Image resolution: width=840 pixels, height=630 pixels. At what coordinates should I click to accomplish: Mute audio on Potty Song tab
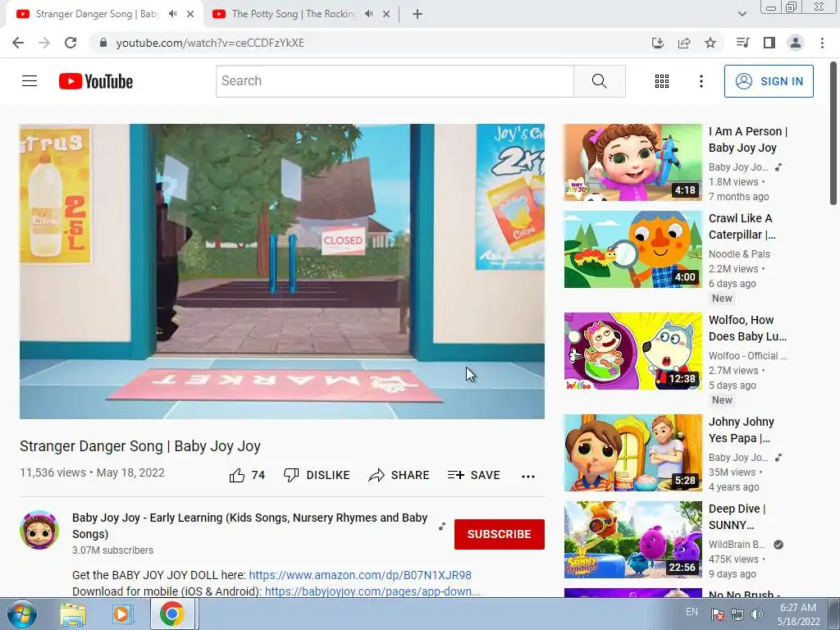click(x=368, y=14)
